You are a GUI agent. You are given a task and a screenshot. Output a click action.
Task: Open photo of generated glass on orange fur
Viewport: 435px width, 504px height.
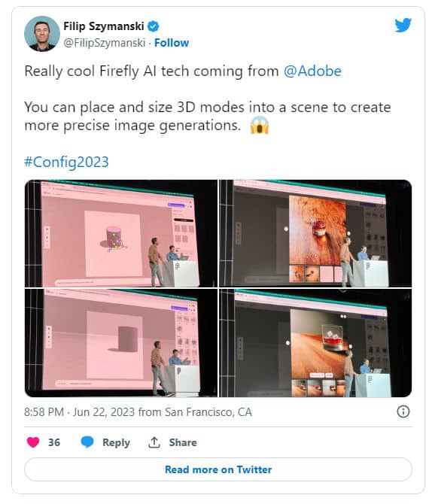click(315, 233)
